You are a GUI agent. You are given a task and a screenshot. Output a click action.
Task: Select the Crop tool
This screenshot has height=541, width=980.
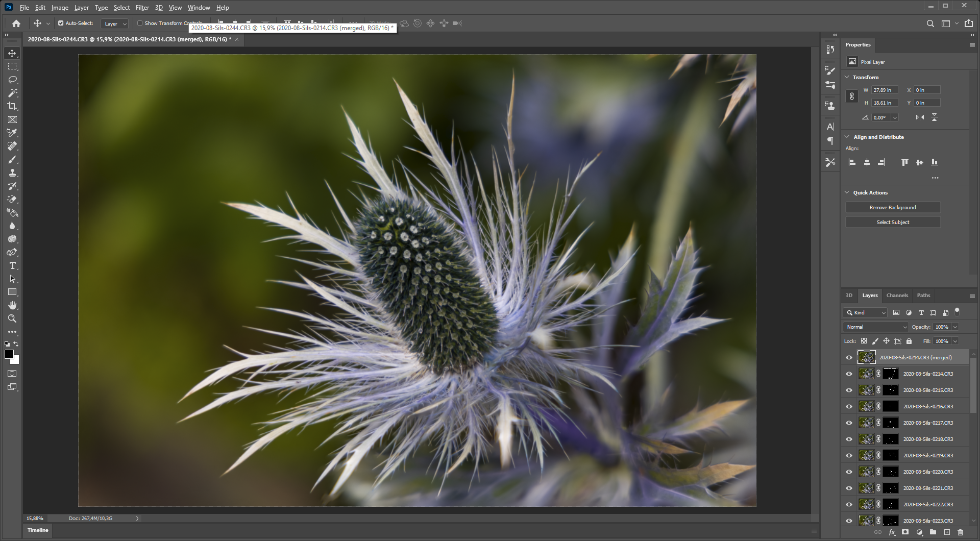point(12,106)
